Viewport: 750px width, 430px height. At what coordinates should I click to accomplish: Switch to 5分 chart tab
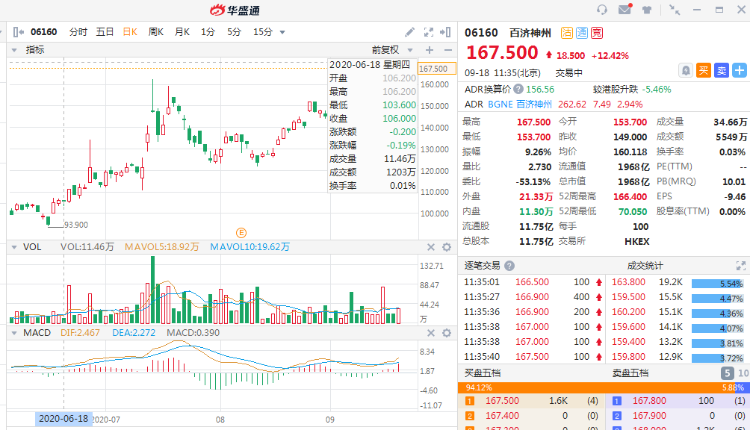(234, 32)
